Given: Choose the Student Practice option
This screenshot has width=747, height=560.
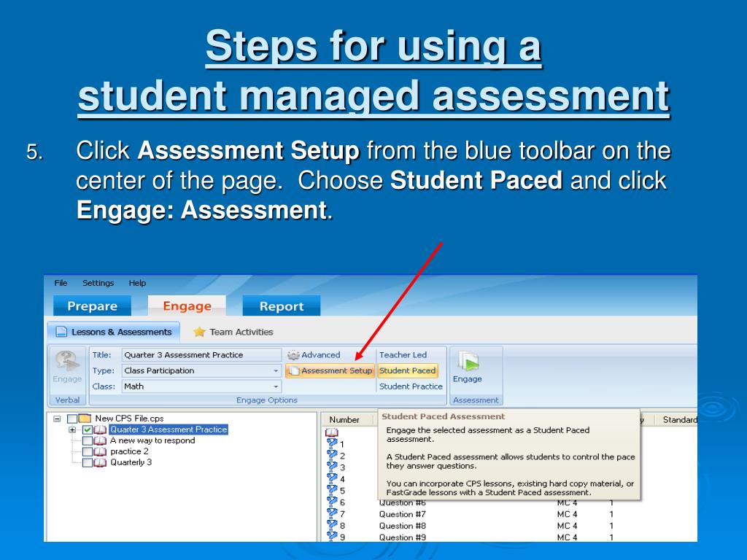Looking at the screenshot, I should (x=411, y=386).
